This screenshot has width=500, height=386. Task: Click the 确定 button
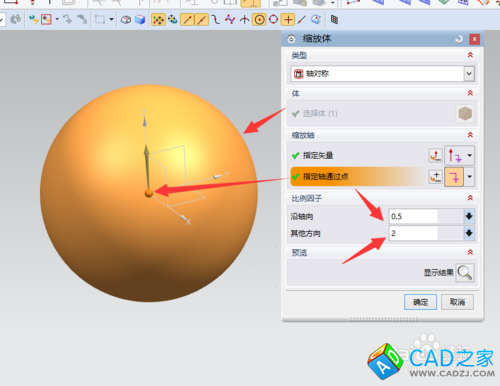(420, 302)
